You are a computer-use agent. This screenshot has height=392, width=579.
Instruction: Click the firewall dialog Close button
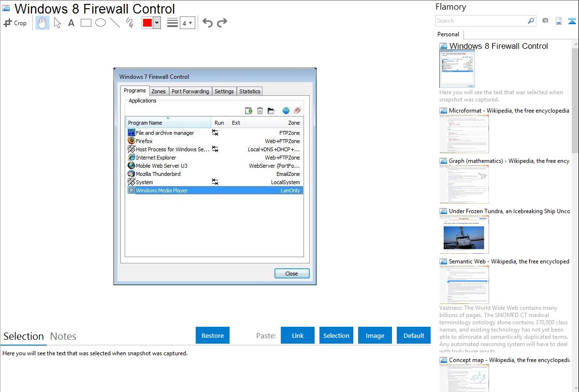tap(292, 274)
